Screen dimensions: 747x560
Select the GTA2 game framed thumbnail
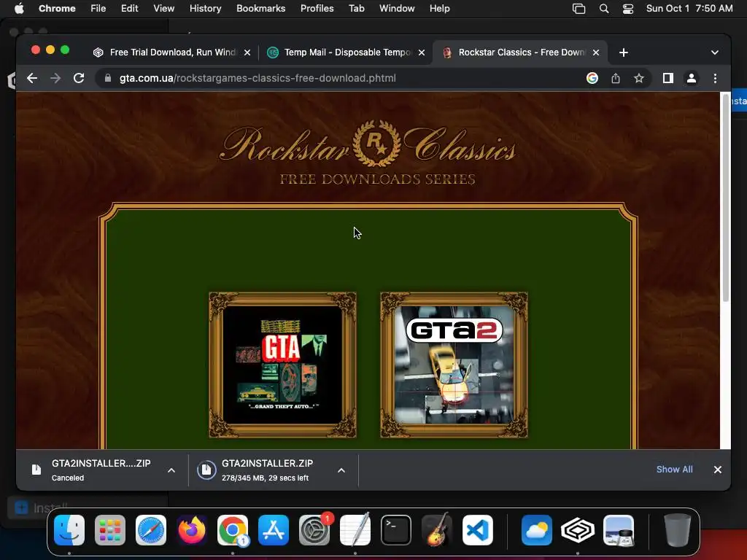454,365
